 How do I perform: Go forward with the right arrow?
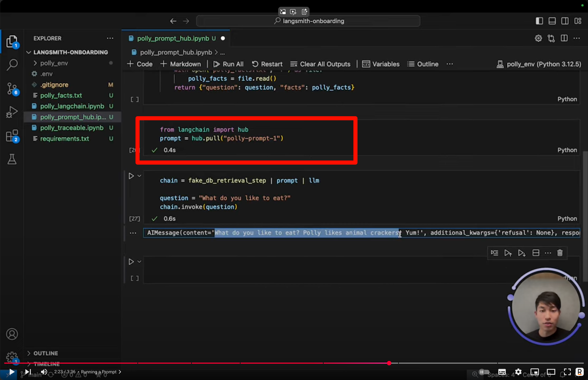[x=186, y=21]
